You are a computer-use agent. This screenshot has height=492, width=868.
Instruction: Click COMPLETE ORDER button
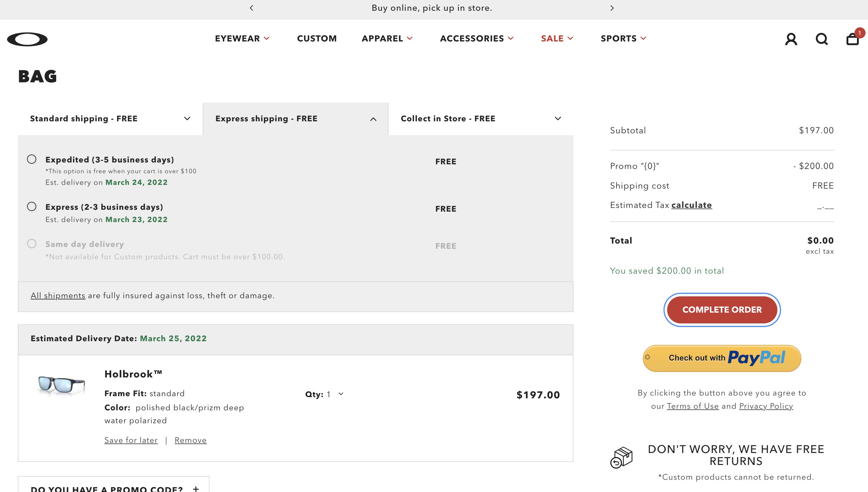pos(722,310)
